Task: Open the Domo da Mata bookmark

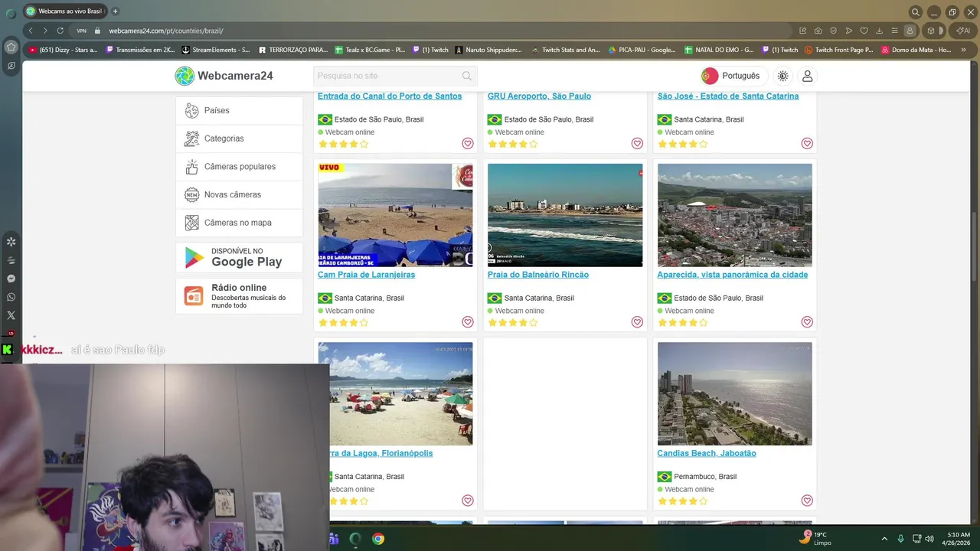Action: click(916, 50)
